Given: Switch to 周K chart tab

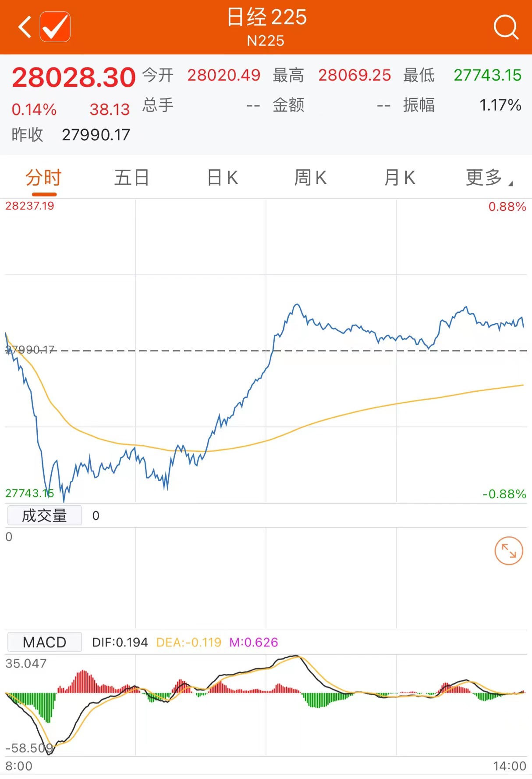Looking at the screenshot, I should 310,178.
